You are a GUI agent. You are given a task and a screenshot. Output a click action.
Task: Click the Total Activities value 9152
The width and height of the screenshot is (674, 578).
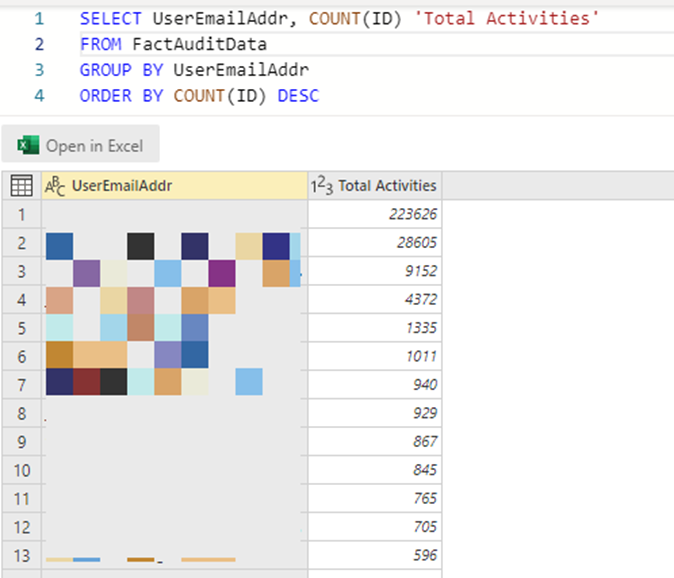click(x=375, y=271)
